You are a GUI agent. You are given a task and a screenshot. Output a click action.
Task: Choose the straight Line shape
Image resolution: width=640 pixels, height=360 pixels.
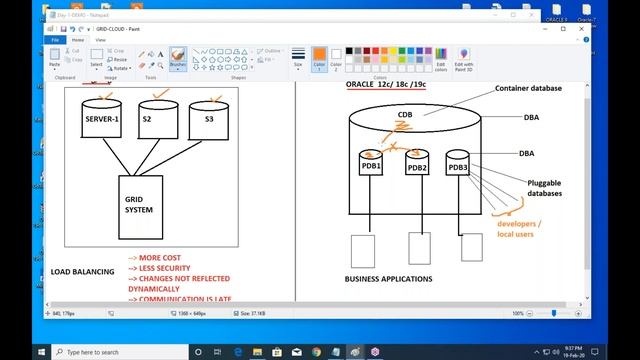coord(196,51)
